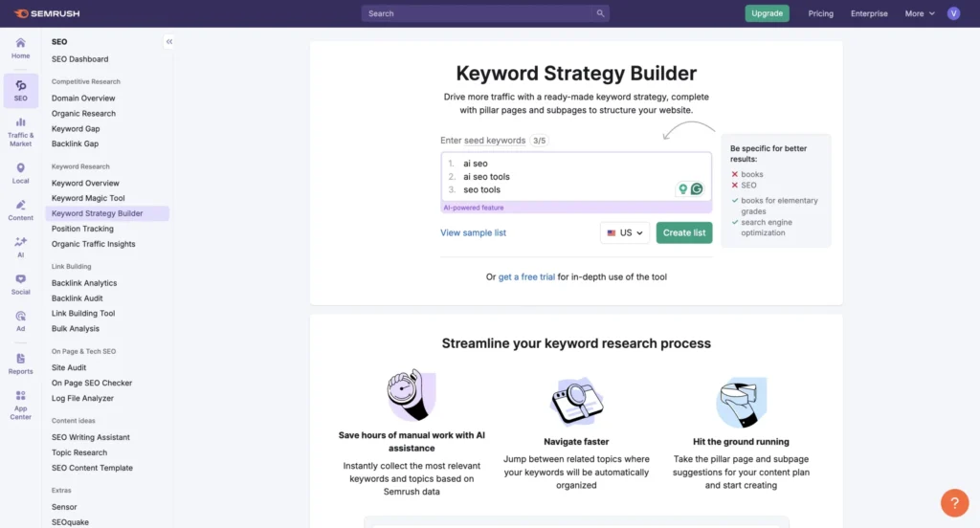The image size is (980, 528).
Task: Collapse the SEO sidebar with double chevron
Action: click(x=168, y=42)
